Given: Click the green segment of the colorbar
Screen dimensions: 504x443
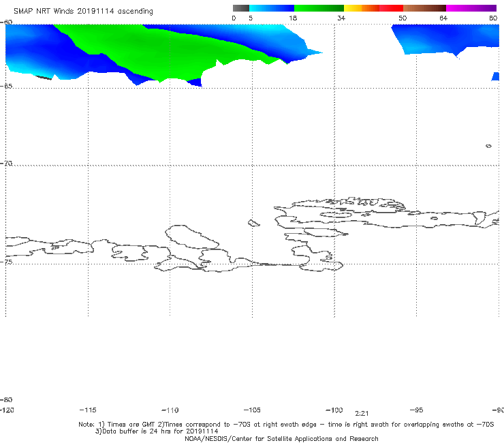Looking at the screenshot, I should pyautogui.click(x=319, y=8).
